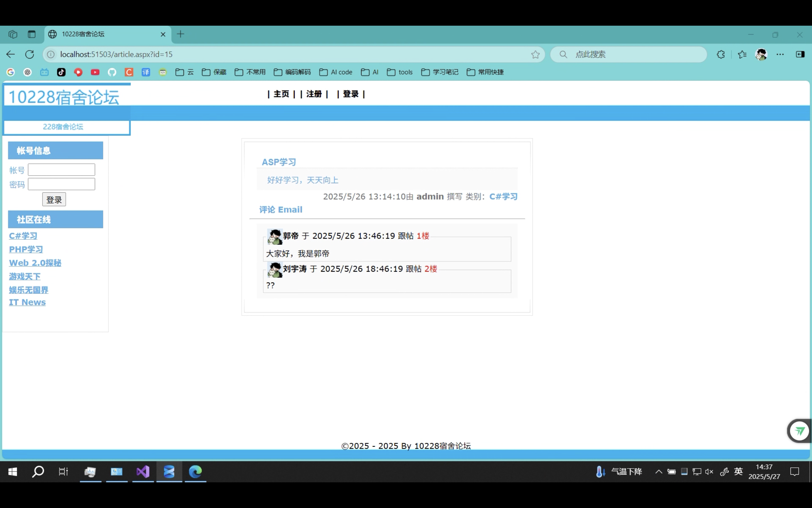Click 刘宇涛's comment avatar
Screen dimensions: 812x508
pos(275,270)
